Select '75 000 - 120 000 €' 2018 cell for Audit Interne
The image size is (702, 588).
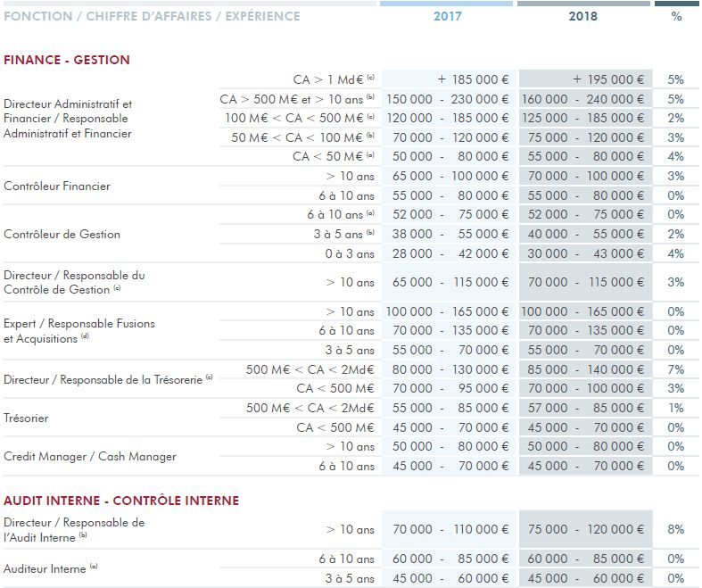[586, 529]
